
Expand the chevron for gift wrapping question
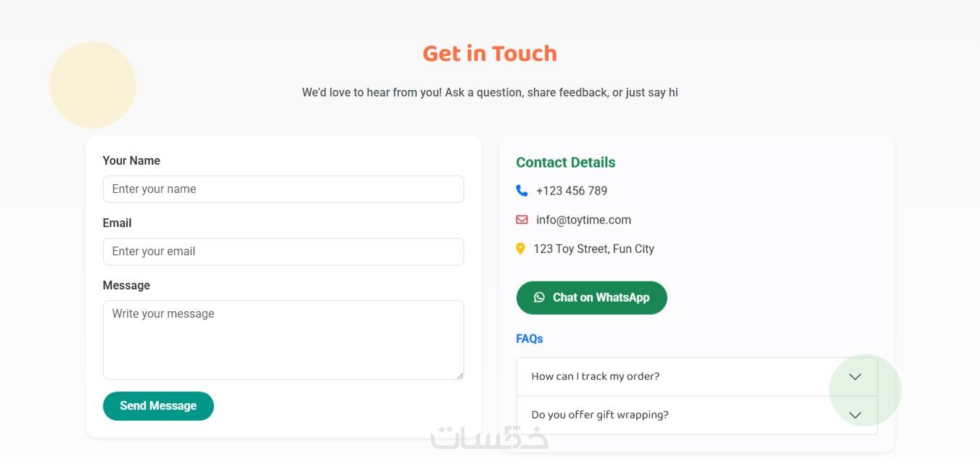(855, 415)
